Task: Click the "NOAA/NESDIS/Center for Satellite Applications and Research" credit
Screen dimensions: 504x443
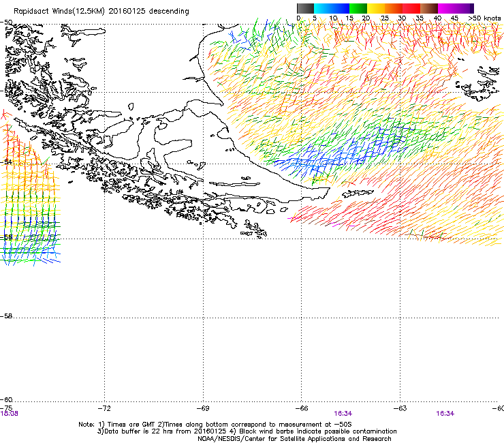Action: (x=294, y=439)
